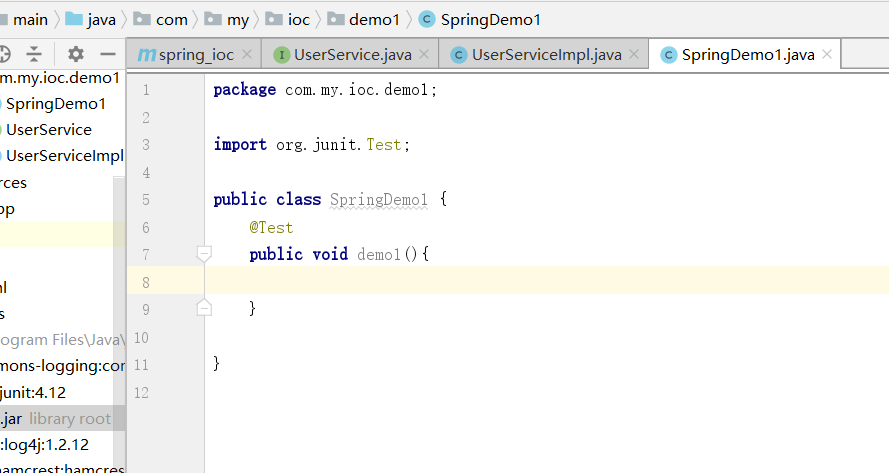Select the commons-logging library entry
Screen dimensions: 889x473
pos(62,366)
